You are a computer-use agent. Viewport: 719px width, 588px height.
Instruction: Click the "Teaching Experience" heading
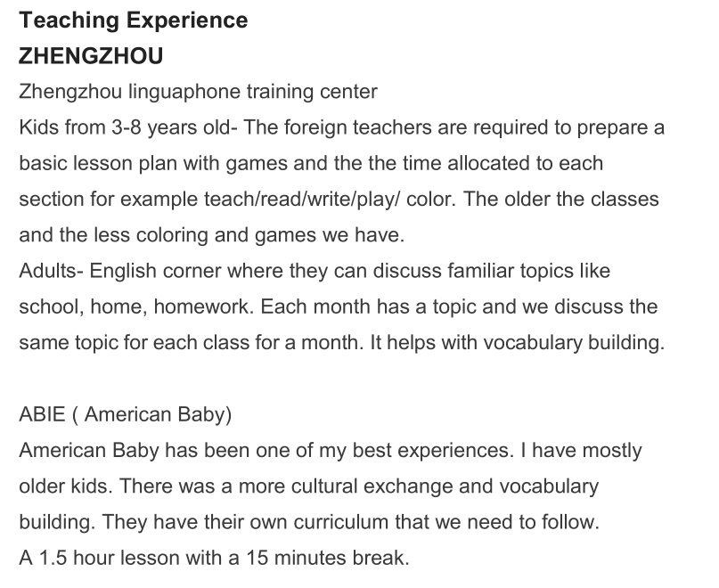(133, 20)
